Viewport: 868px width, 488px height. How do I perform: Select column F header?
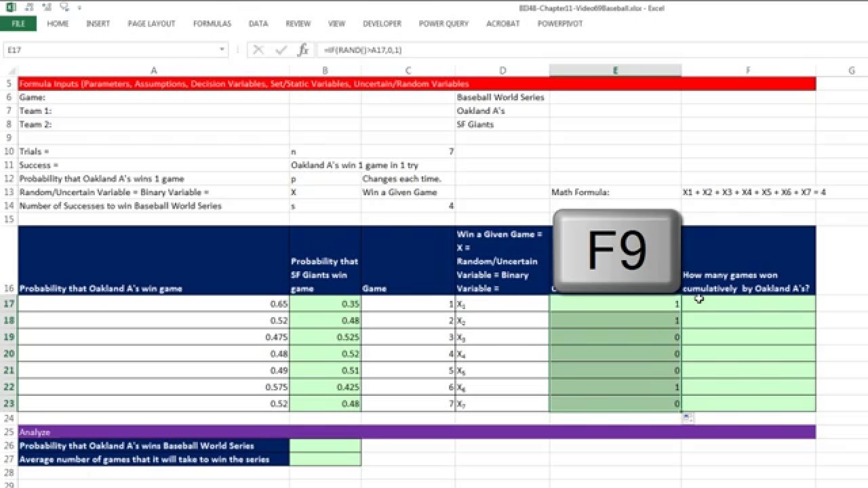pyautogui.click(x=749, y=70)
